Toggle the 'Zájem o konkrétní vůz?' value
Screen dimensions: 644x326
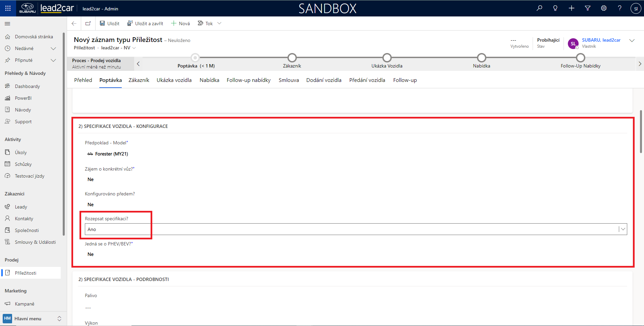click(91, 180)
